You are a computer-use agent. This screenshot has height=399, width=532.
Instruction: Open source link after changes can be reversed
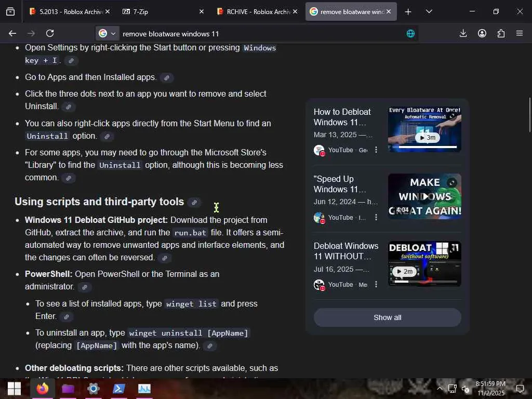point(165,258)
